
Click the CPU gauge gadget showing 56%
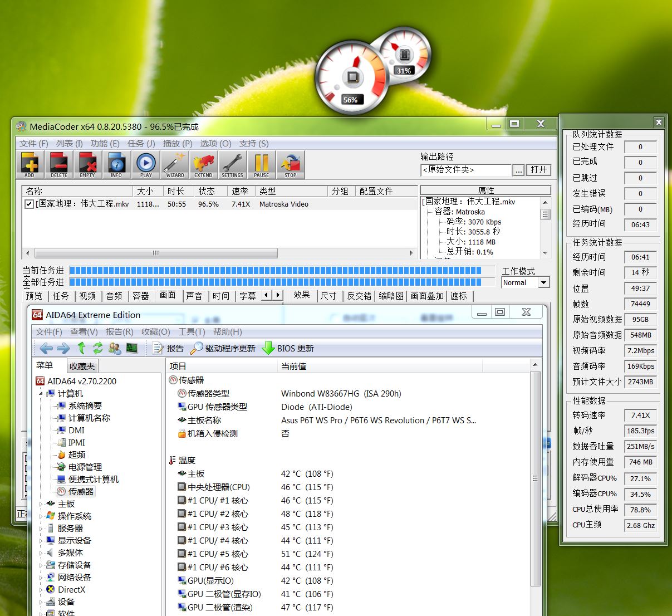(351, 77)
